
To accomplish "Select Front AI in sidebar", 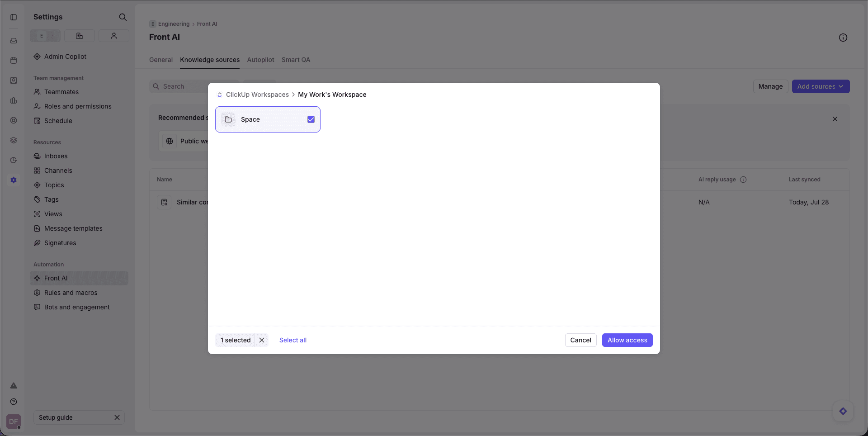I will pos(79,278).
